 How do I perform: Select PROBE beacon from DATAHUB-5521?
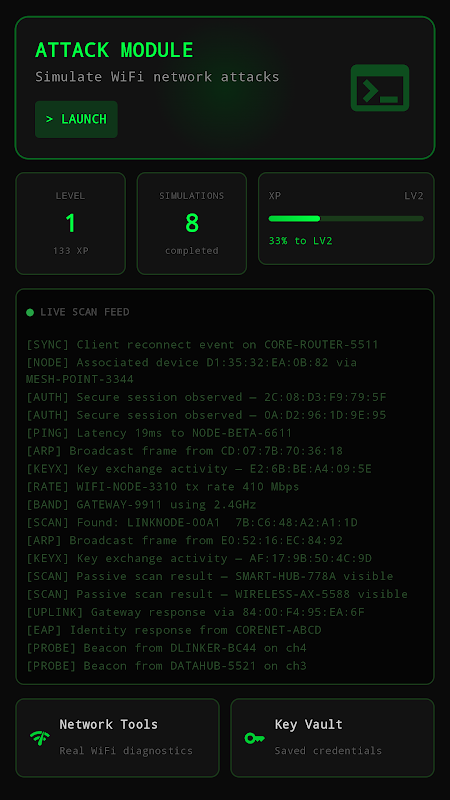(x=166, y=666)
